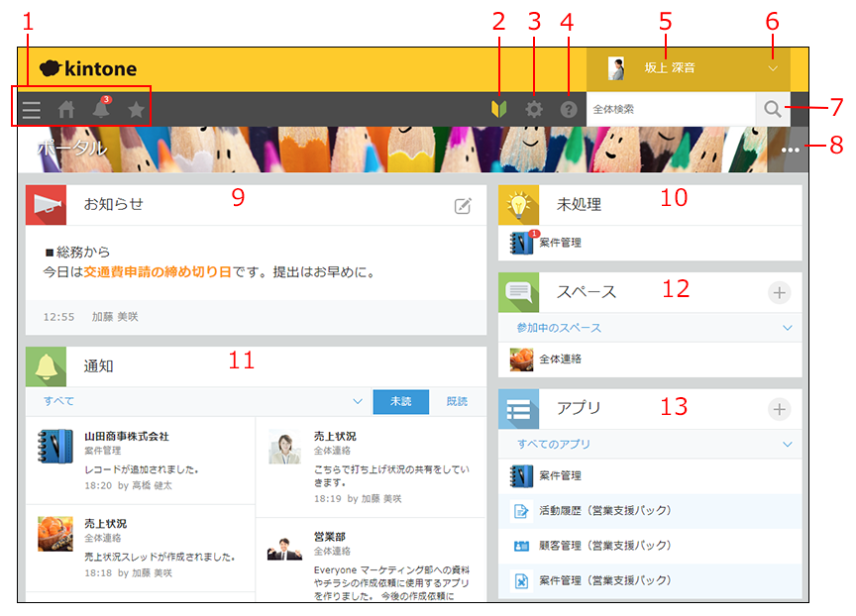Edit the announcement with pencil icon
This screenshot has width=856, height=616.
coord(463,206)
